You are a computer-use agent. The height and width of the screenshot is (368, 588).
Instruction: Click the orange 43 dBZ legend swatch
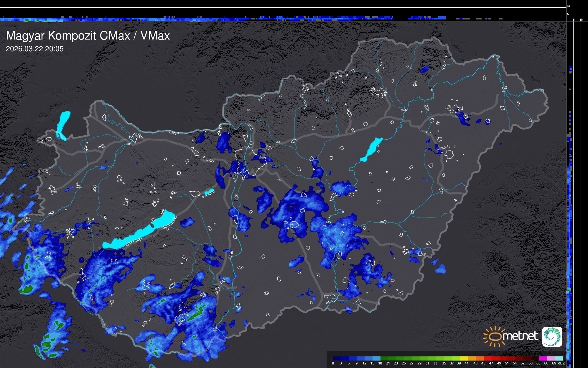coord(479,358)
